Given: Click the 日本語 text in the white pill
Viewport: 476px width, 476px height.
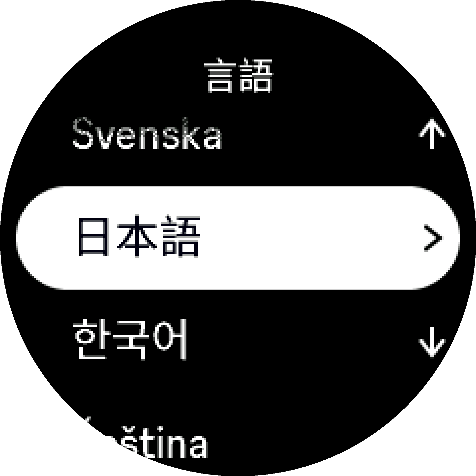Looking at the screenshot, I should [139, 237].
